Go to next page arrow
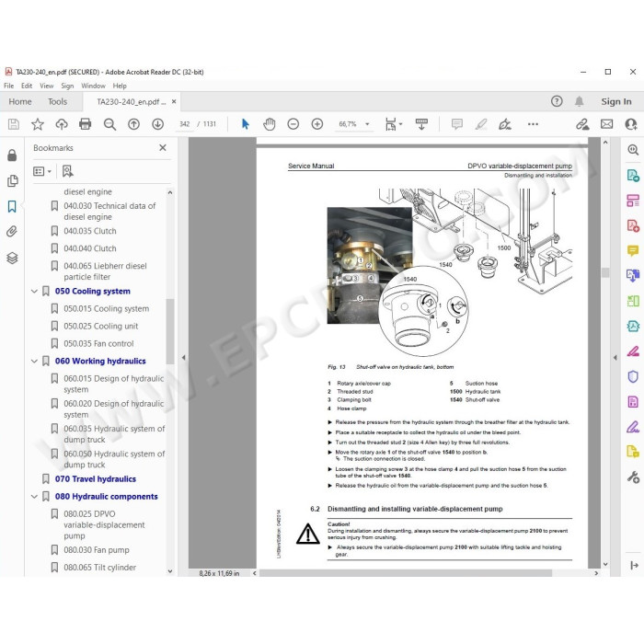Screen dimensions: 644x644 (x=157, y=124)
